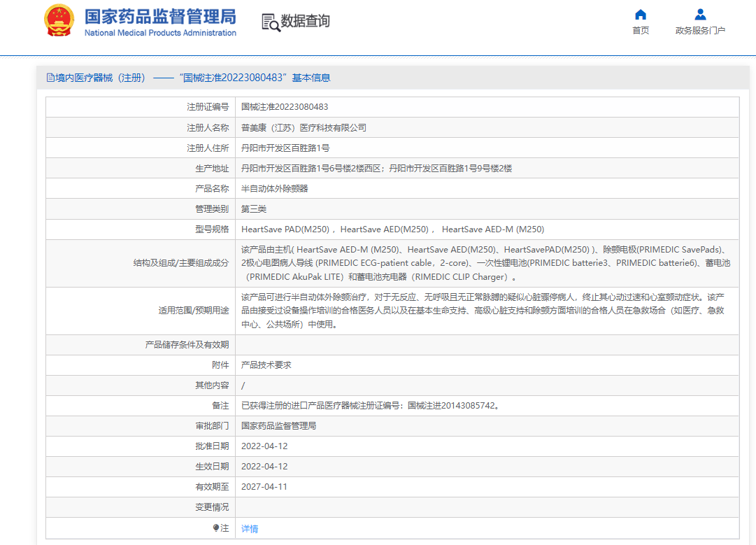Screen dimensions: 756x545
Task: Click the 产品技术要求 attachment value
Action: click(266, 365)
